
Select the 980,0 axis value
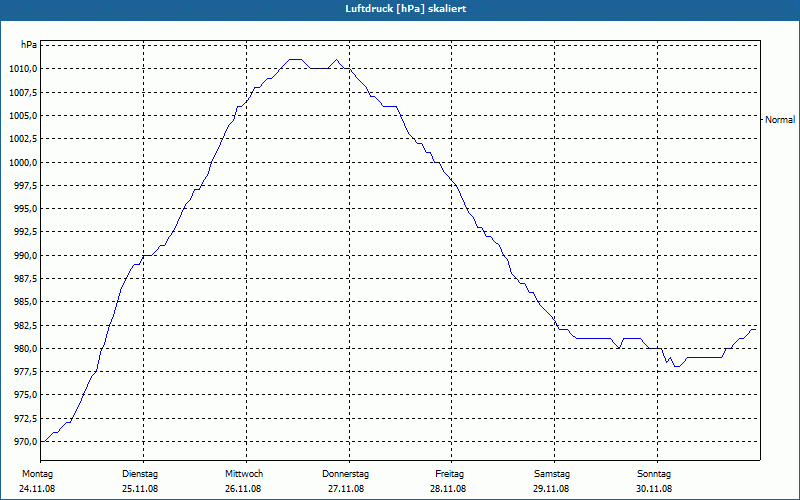pos(25,349)
